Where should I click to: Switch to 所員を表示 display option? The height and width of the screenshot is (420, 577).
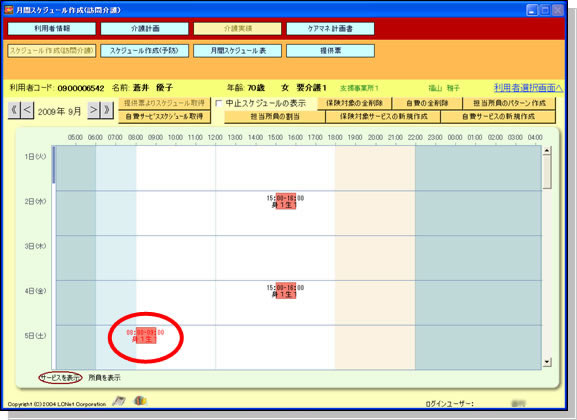105,378
